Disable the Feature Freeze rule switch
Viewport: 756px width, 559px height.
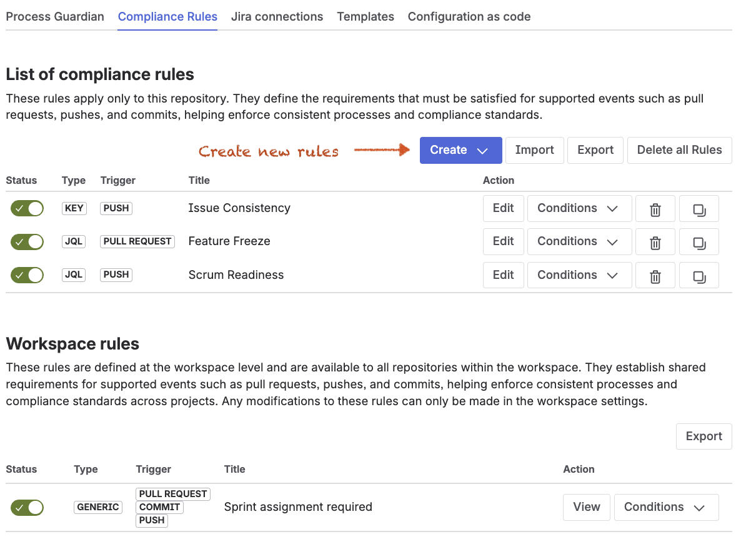coord(27,241)
